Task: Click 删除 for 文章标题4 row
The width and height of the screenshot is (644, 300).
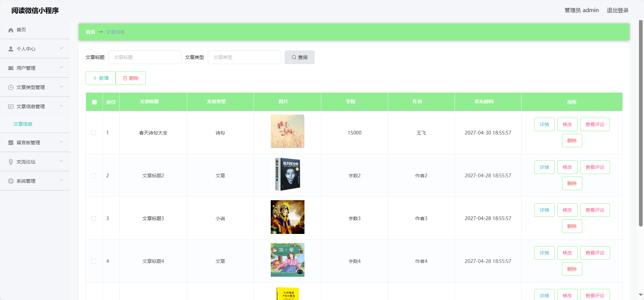Action: [572, 269]
